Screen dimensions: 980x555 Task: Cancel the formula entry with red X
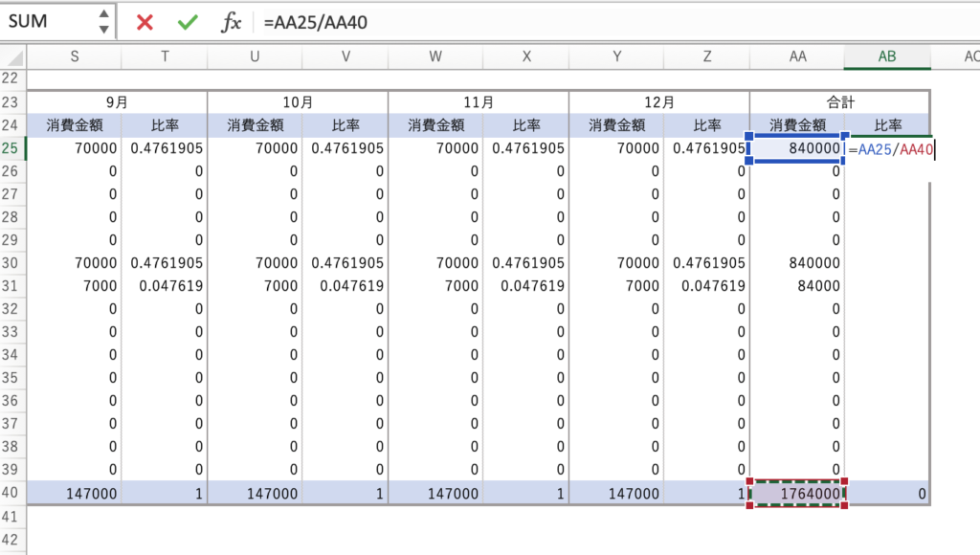point(145,22)
